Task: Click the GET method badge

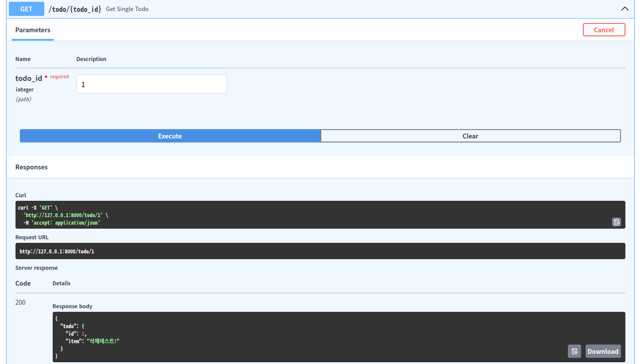Action: point(27,9)
